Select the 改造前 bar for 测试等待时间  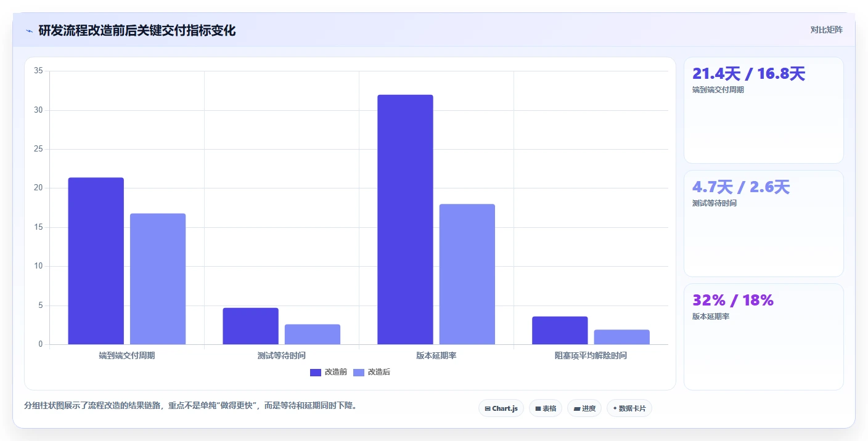251,326
